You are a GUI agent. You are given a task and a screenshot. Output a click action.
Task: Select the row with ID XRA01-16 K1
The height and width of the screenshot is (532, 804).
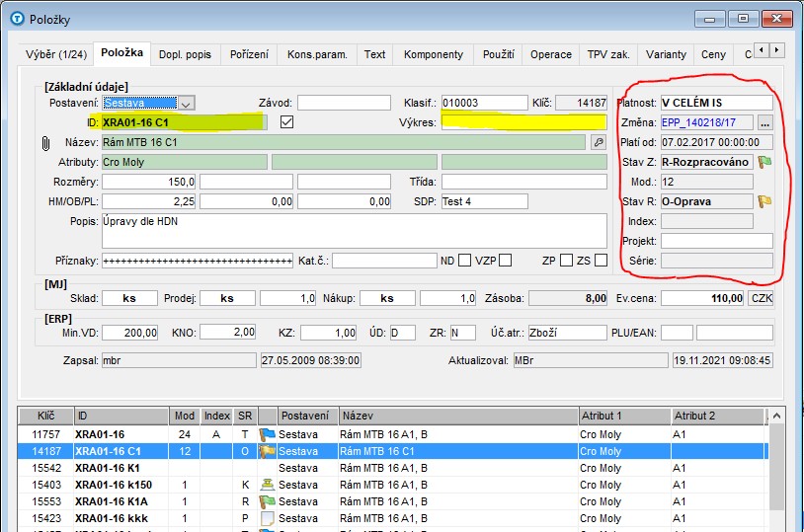(393, 468)
